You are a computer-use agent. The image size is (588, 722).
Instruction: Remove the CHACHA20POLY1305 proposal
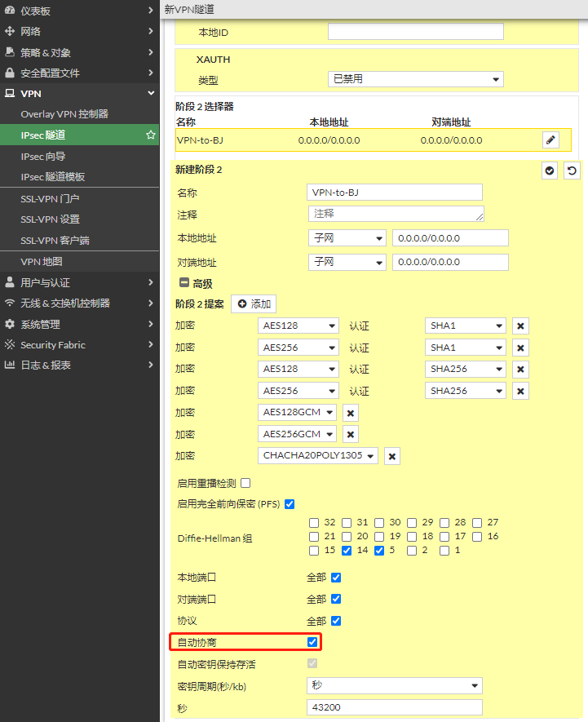click(x=392, y=456)
